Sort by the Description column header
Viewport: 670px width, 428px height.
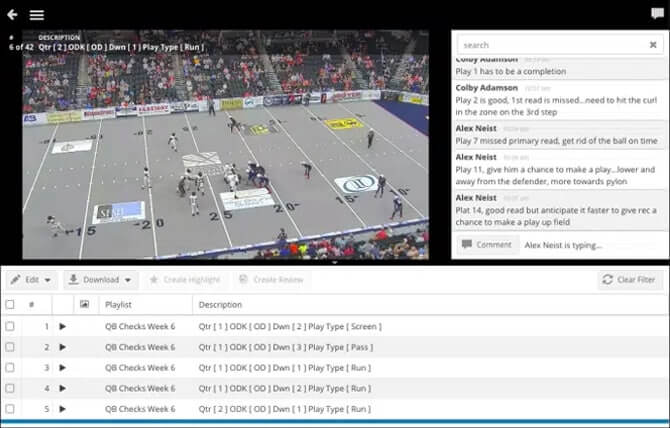pos(220,305)
